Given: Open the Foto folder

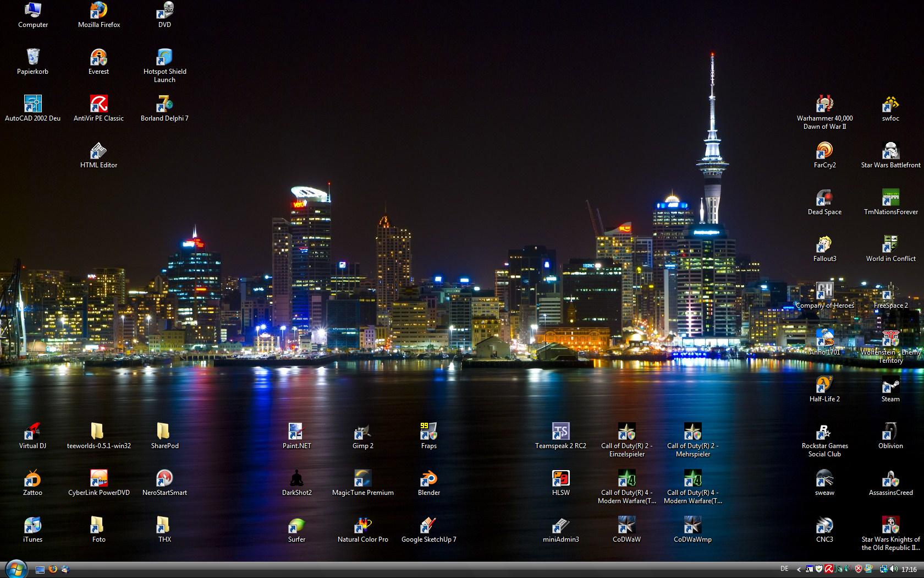Looking at the screenshot, I should tap(98, 525).
